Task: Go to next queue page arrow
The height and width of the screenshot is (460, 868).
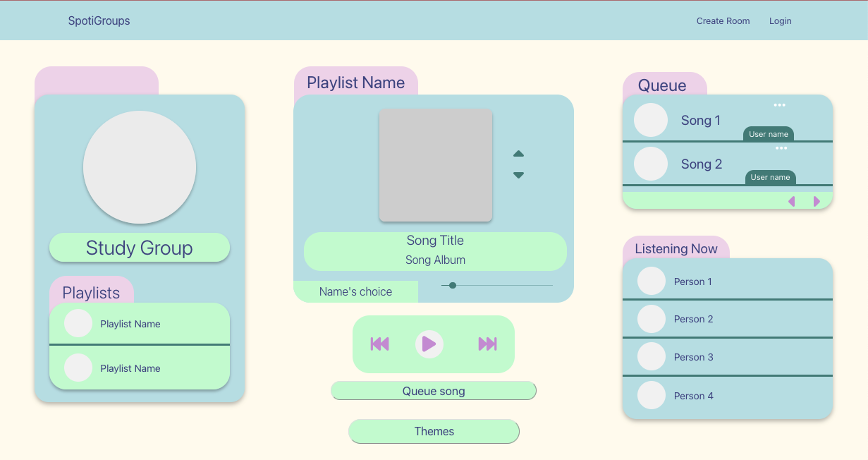Action: [817, 202]
